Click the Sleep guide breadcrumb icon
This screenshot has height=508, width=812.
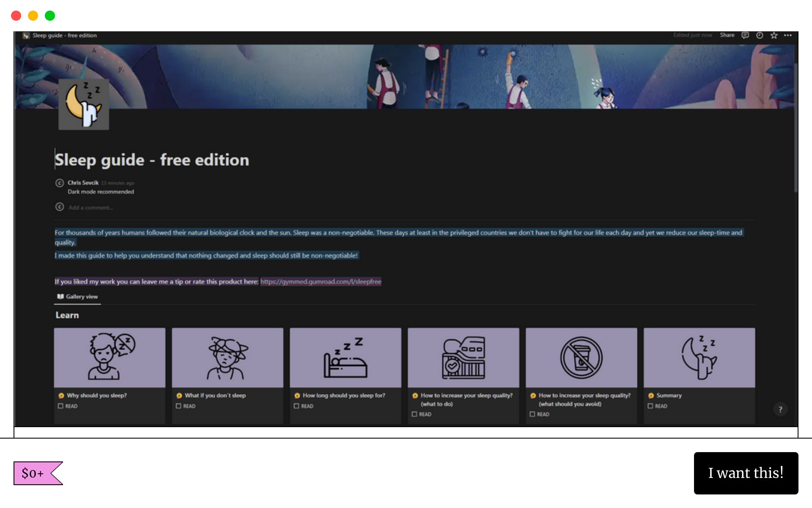tap(26, 36)
